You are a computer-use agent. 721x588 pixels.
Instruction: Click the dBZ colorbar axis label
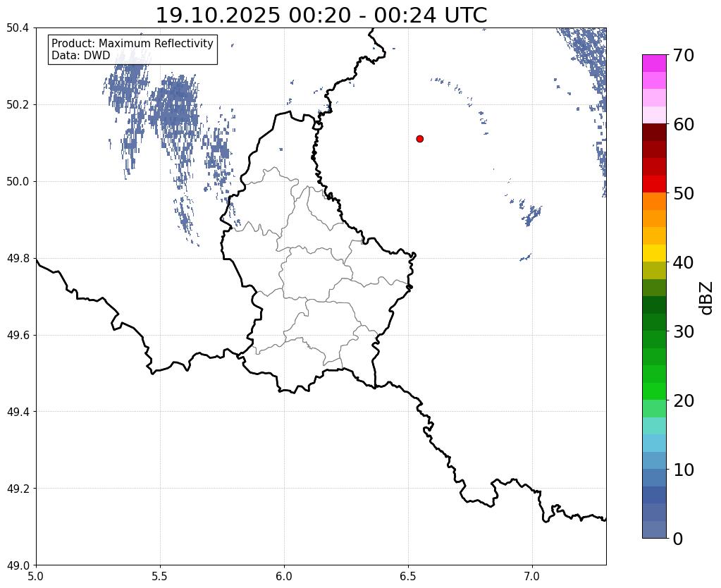click(707, 298)
